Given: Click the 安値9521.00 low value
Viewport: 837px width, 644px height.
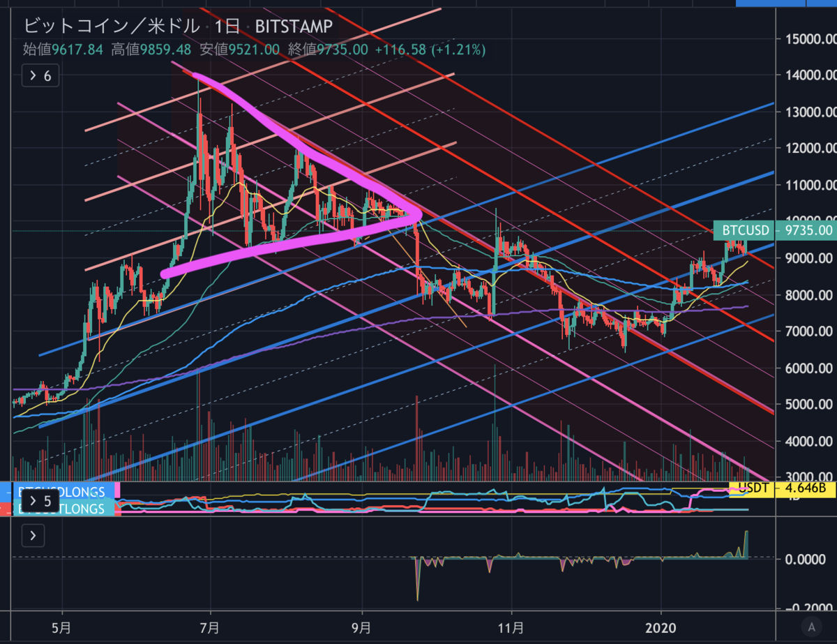Looking at the screenshot, I should [239, 50].
